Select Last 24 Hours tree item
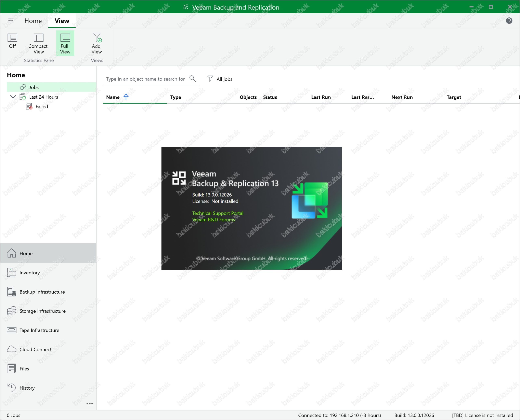The width and height of the screenshot is (520, 420). [43, 97]
